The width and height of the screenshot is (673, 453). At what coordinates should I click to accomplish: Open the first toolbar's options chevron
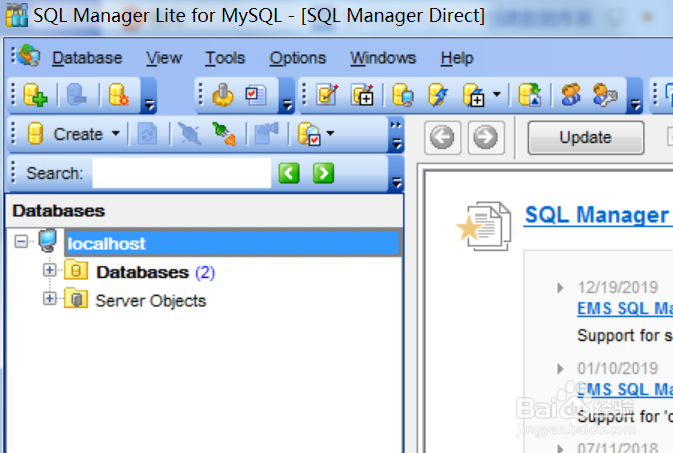149,104
